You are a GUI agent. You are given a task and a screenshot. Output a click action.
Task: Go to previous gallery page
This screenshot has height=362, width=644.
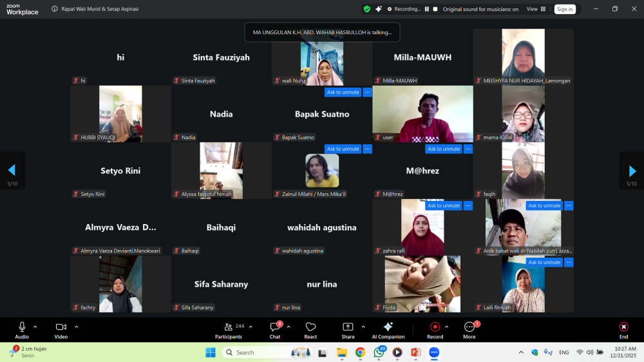point(12,170)
